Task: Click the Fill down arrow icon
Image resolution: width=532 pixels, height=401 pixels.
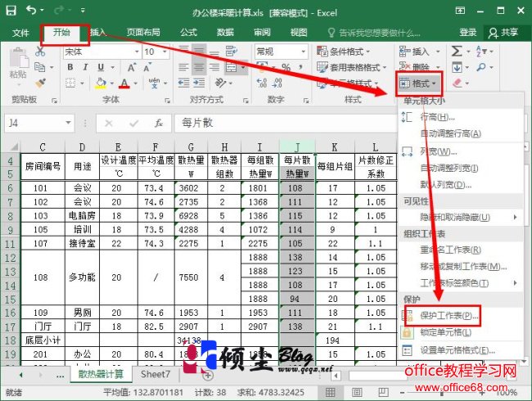Action: point(457,67)
